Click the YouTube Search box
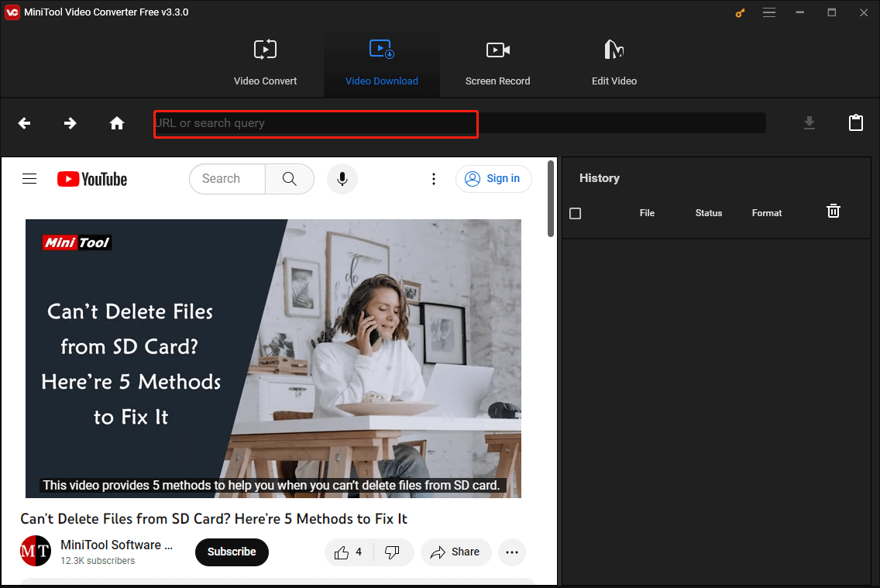The height and width of the screenshot is (588, 880). (x=227, y=179)
